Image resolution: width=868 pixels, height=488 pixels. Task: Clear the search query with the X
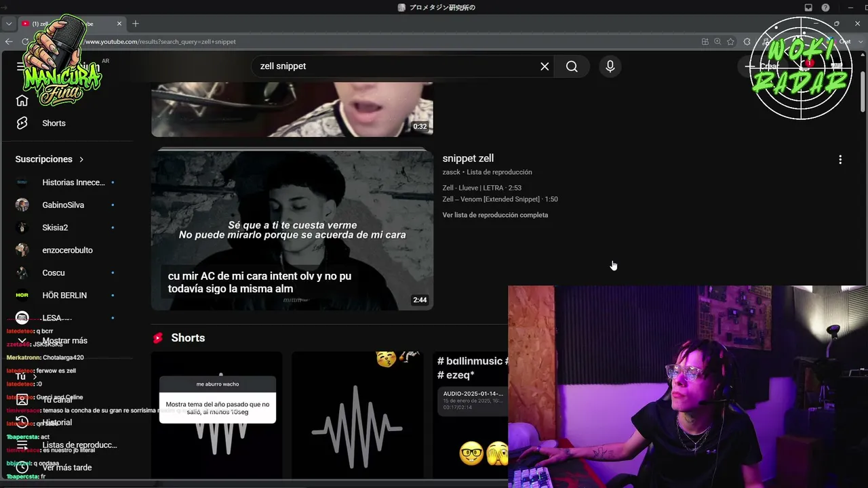545,66
